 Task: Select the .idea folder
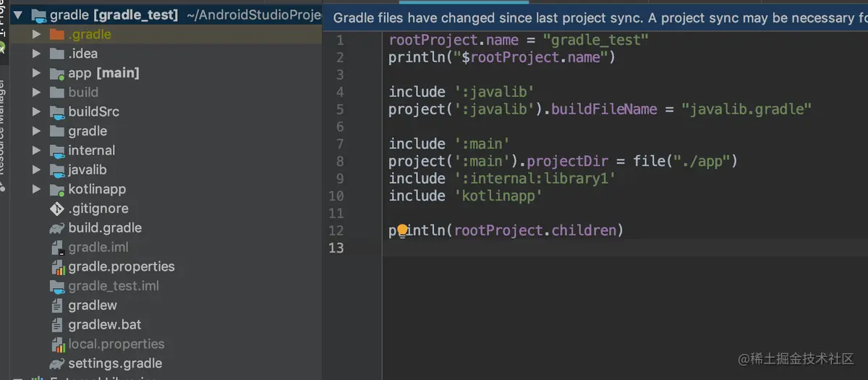coord(83,54)
